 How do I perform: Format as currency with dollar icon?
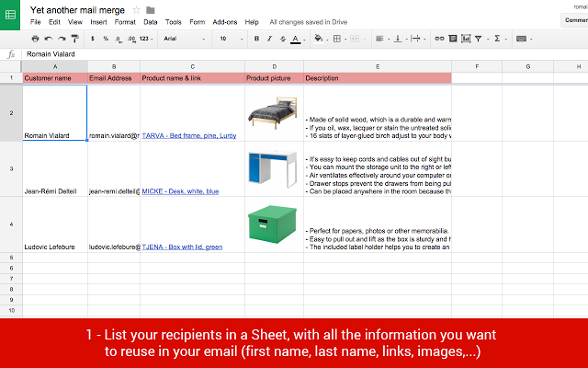point(93,39)
